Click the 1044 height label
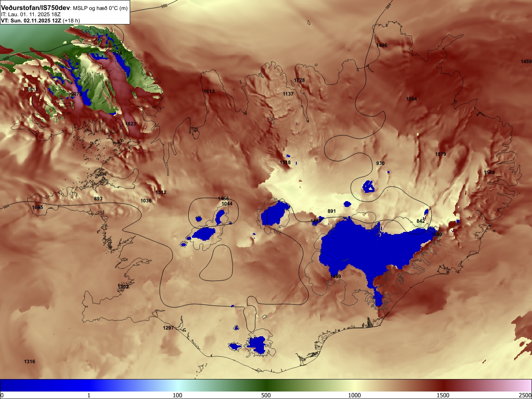Image resolution: width=532 pixels, height=399 pixels. [227, 204]
